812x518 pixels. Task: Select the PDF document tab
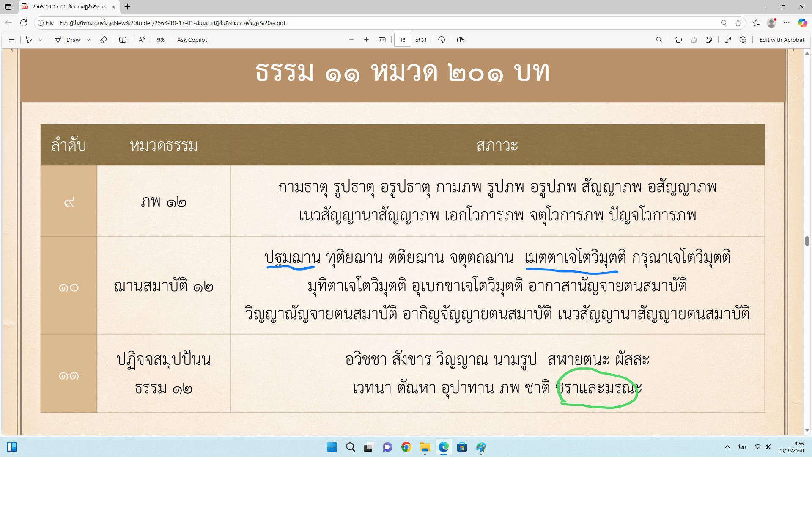pyautogui.click(x=69, y=7)
